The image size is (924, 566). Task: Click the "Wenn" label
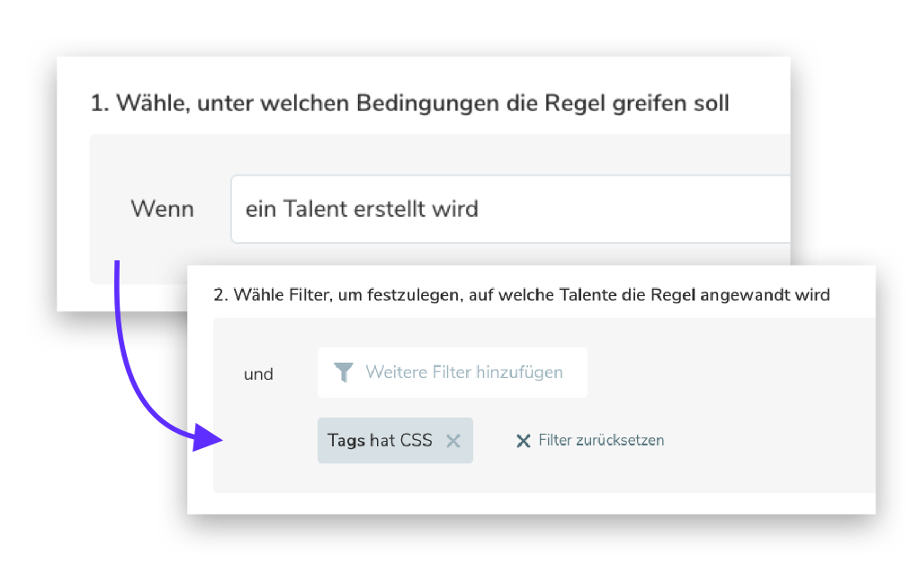[162, 210]
